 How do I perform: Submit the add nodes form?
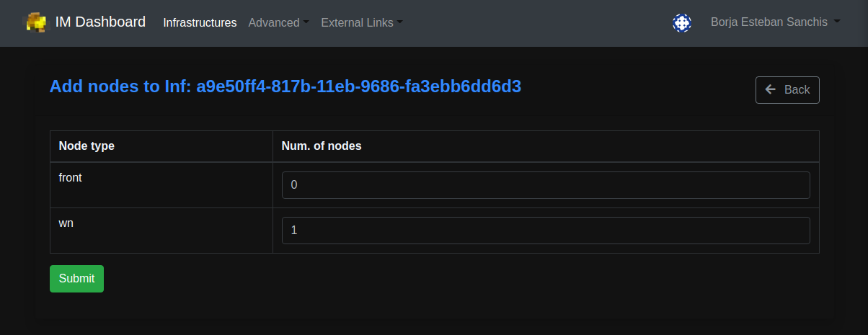coord(76,279)
